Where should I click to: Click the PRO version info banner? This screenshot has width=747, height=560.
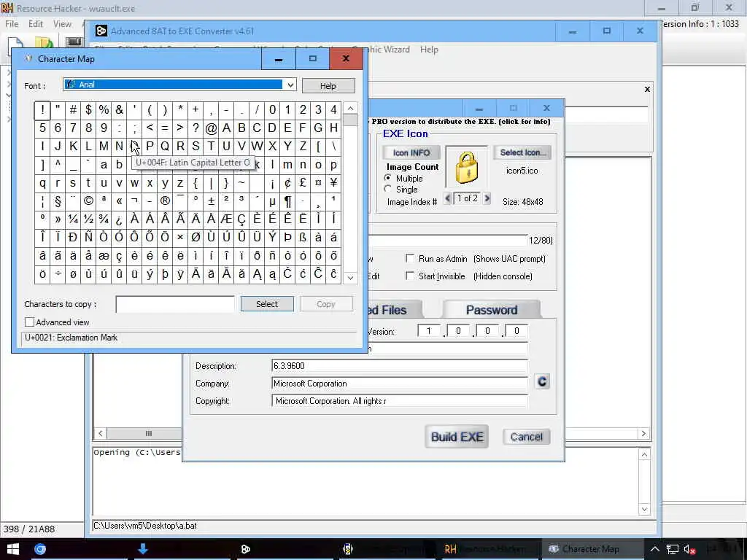point(461,122)
